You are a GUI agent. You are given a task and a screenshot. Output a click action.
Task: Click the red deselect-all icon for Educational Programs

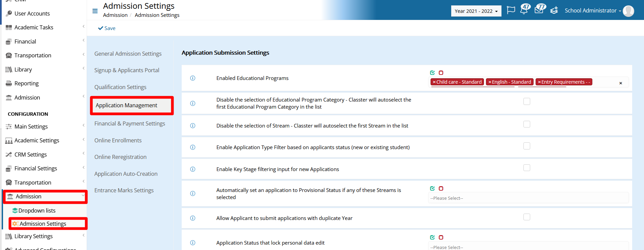click(441, 73)
